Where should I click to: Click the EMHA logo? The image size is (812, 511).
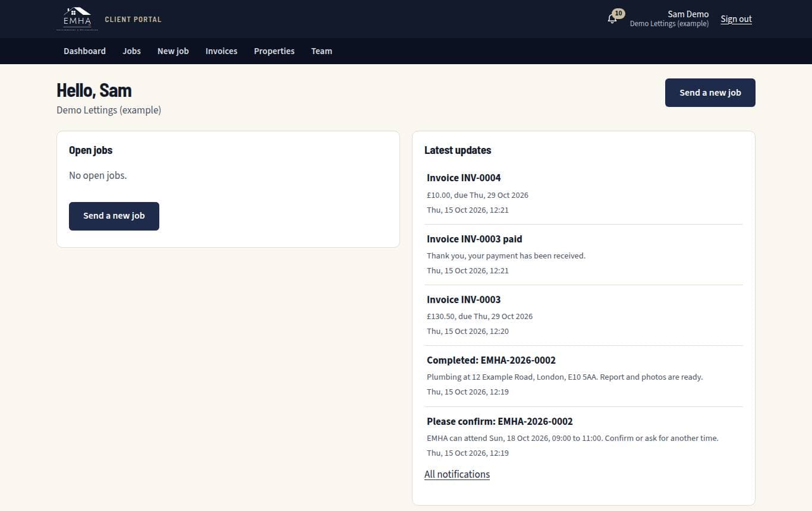coord(77,18)
